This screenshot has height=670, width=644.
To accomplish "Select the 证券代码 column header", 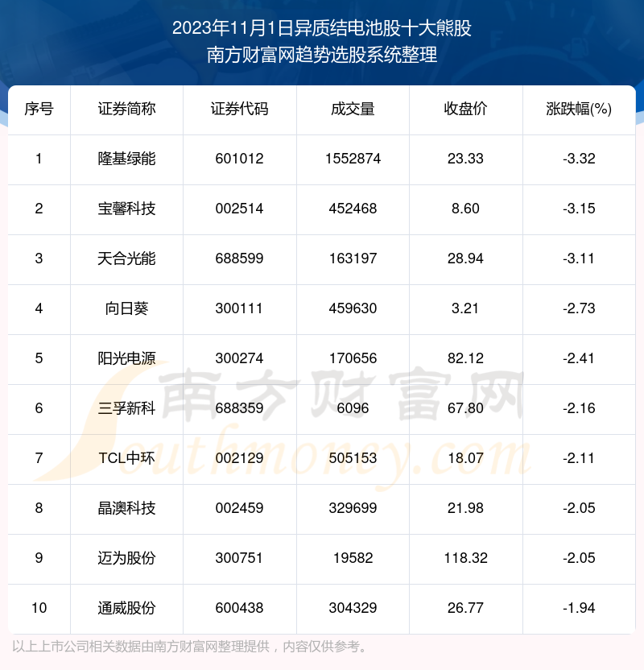I will (x=240, y=110).
